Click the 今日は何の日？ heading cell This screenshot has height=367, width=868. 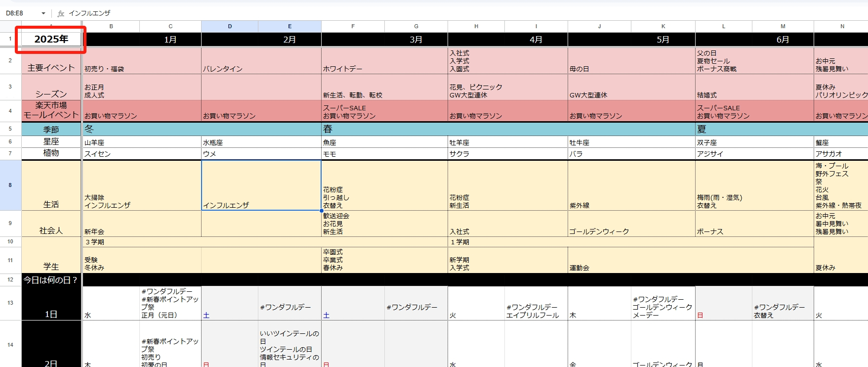[x=51, y=279]
